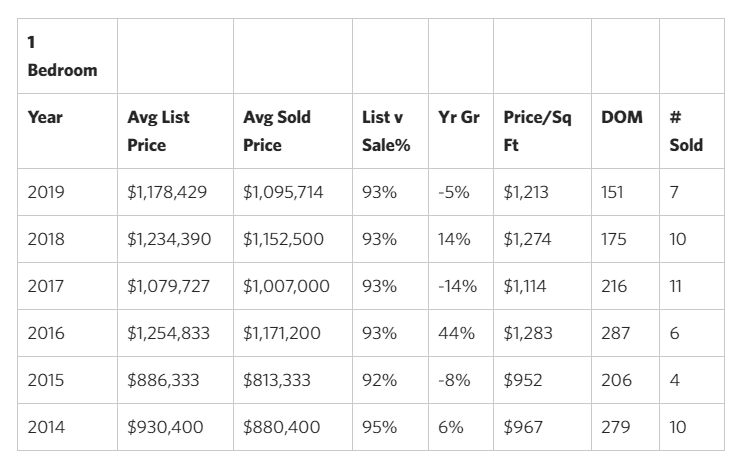Click the number sold cell showing 11
Screen dimensions: 742x474
click(x=676, y=286)
